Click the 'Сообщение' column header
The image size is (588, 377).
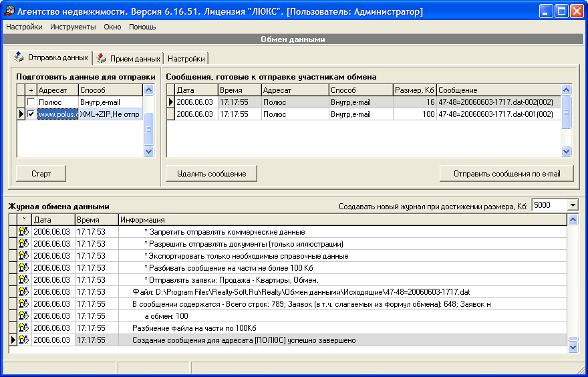click(x=498, y=90)
